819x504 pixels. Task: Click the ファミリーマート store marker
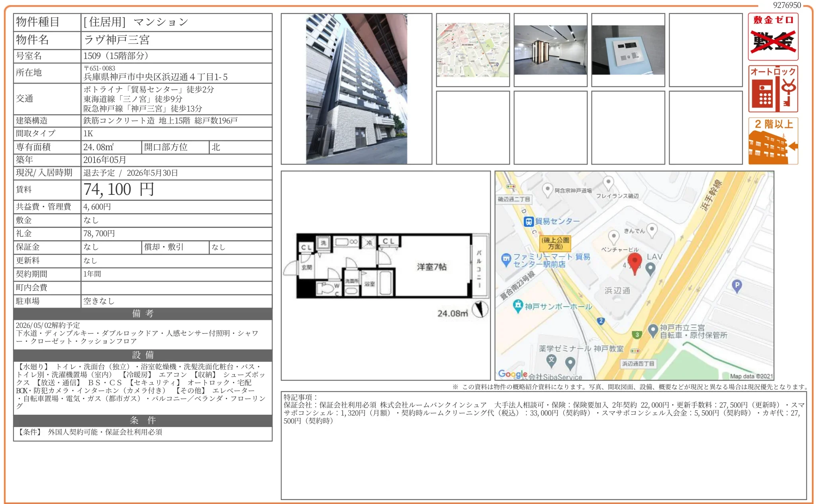click(x=506, y=259)
